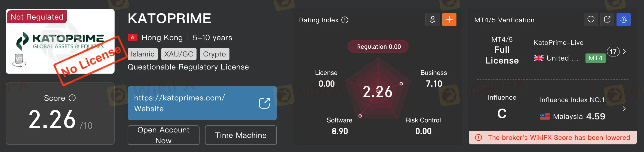Open the katoprimes.com website link
Image resolution: width=644 pixels, height=152 pixels.
[x=202, y=103]
